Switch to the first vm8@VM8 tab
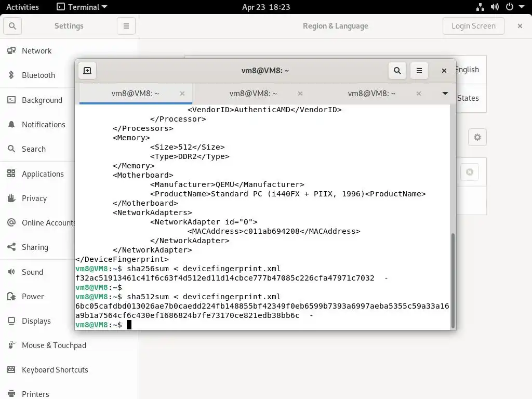This screenshot has width=532, height=399. tap(136, 94)
